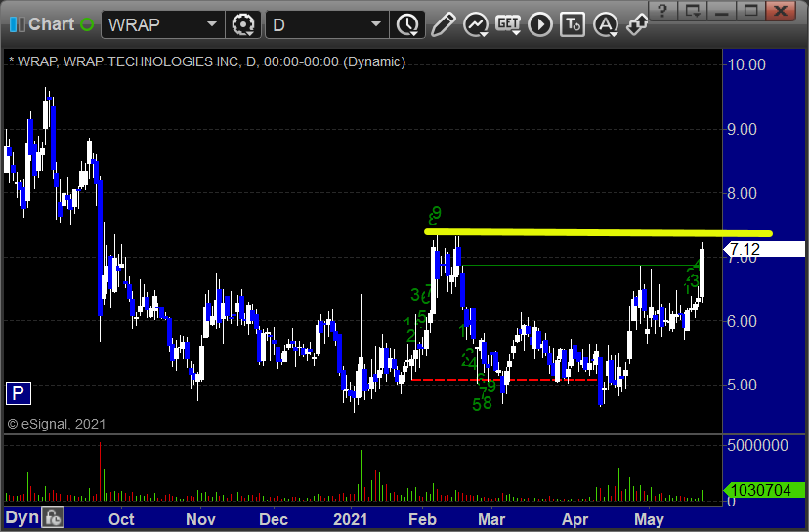809x532 pixels.
Task: Click the green symbol link circle
Action: click(87, 24)
